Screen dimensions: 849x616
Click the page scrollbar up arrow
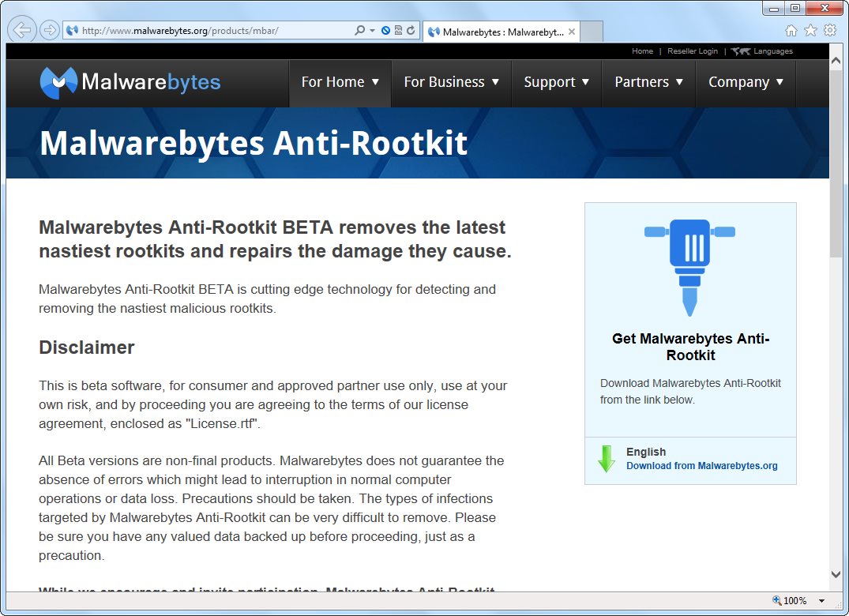click(836, 61)
